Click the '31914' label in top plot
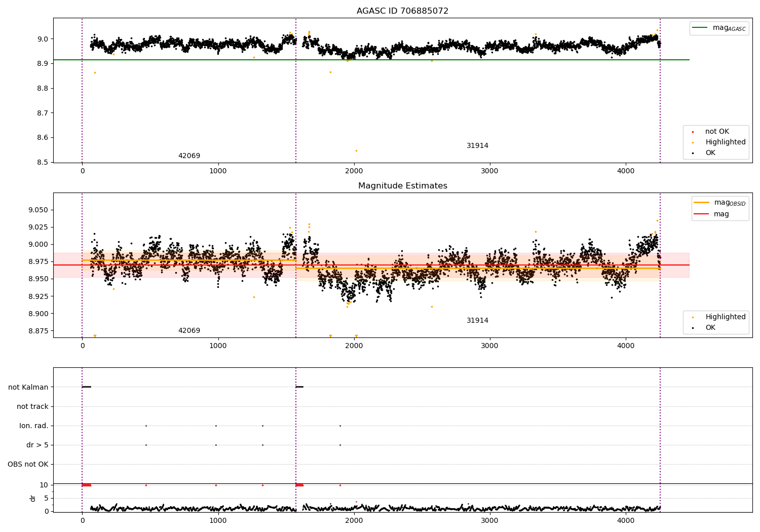Image resolution: width=760 pixels, height=532 pixels. (x=477, y=146)
